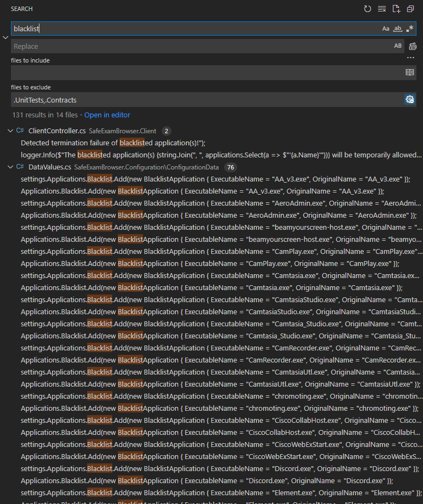Open settings.Applications Camtasia.exe result
423x504 pixels.
click(221, 275)
